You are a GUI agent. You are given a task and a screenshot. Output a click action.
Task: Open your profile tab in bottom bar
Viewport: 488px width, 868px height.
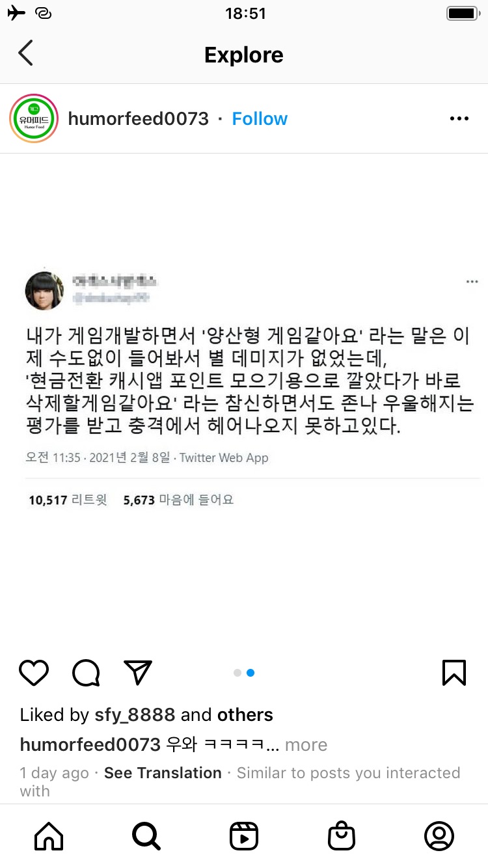pyautogui.click(x=439, y=836)
